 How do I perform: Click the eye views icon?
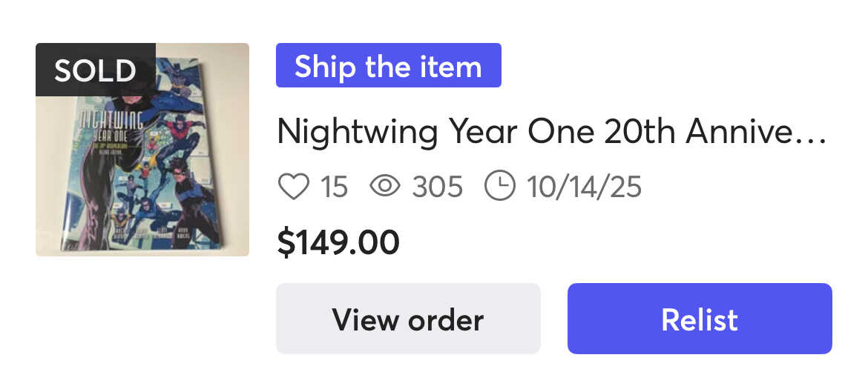coord(385,187)
